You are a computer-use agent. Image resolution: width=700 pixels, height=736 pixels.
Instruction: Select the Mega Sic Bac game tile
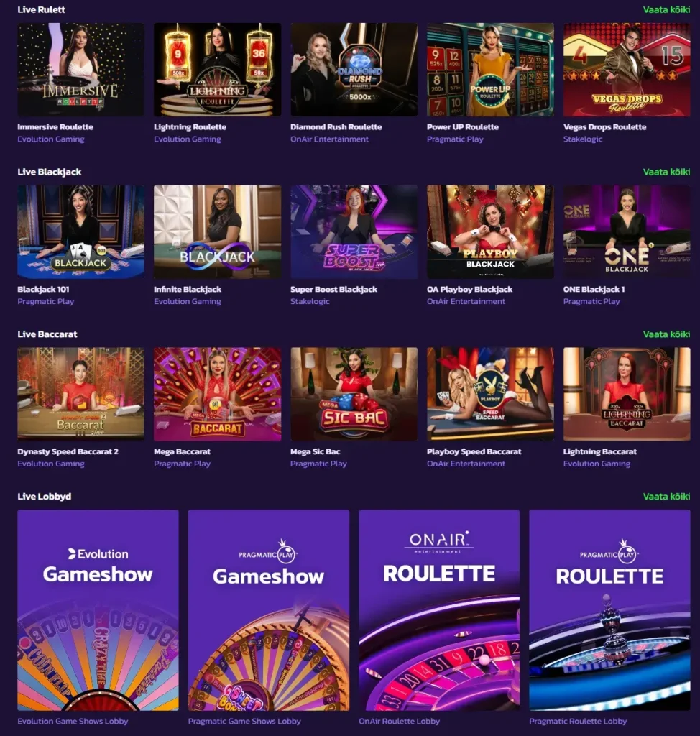354,394
